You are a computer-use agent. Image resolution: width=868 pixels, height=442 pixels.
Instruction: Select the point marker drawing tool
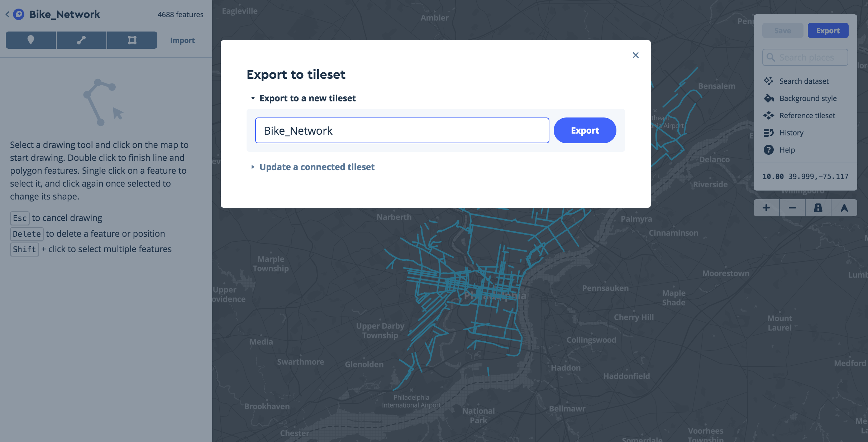tap(31, 40)
